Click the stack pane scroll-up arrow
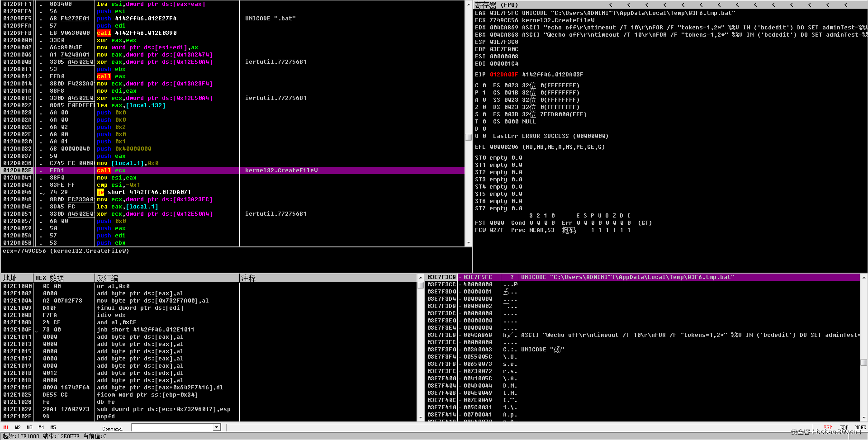 863,277
